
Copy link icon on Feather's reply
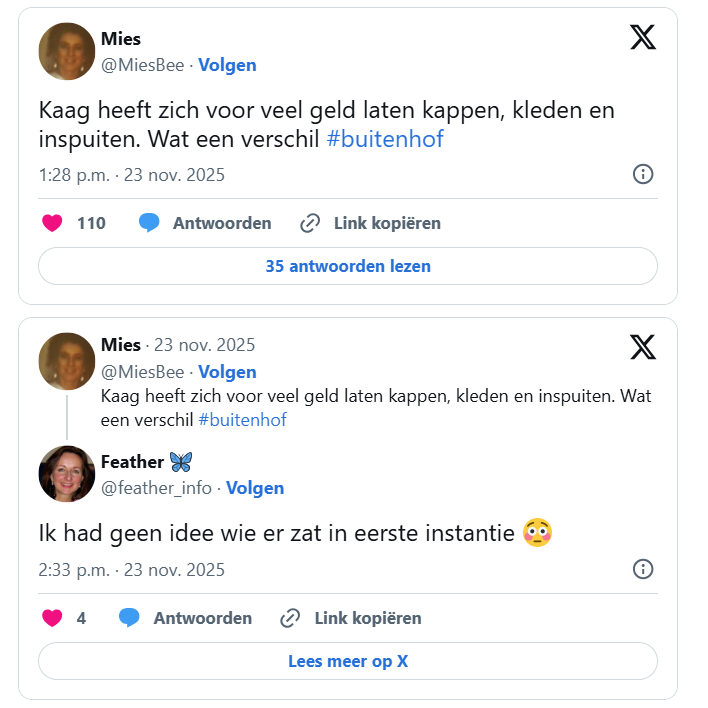(291, 618)
